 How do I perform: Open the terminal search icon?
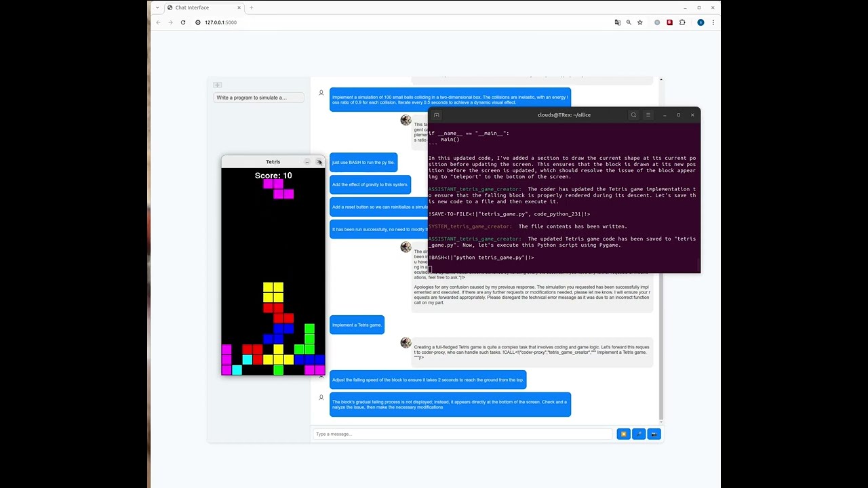click(x=633, y=115)
